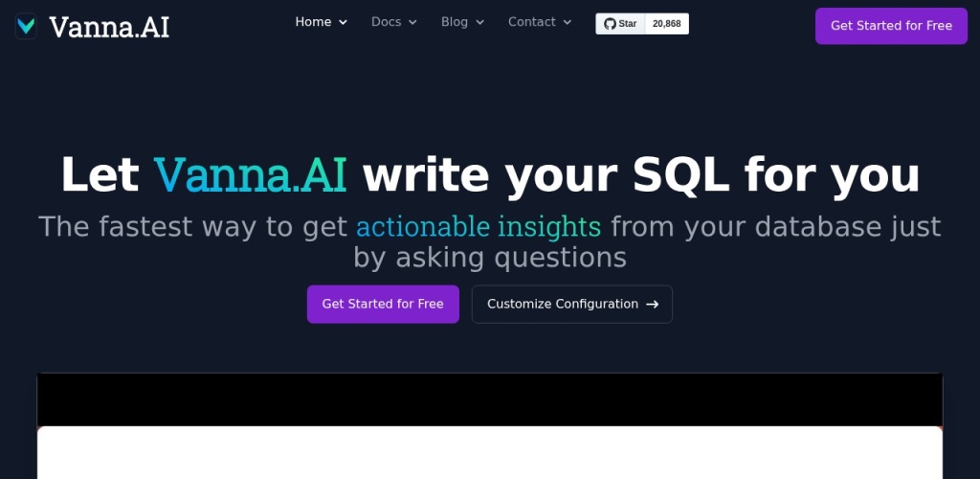The image size is (980, 479).
Task: Open the Contact navigation item
Action: tap(531, 22)
